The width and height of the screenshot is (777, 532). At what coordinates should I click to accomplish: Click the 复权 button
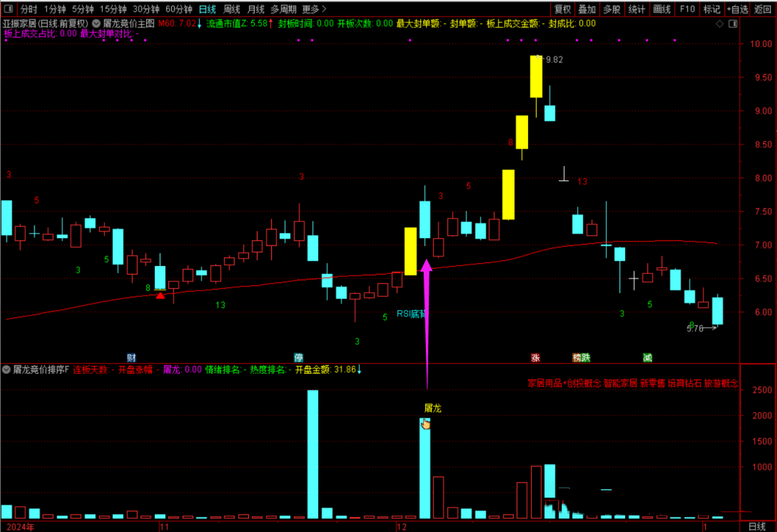coord(563,9)
